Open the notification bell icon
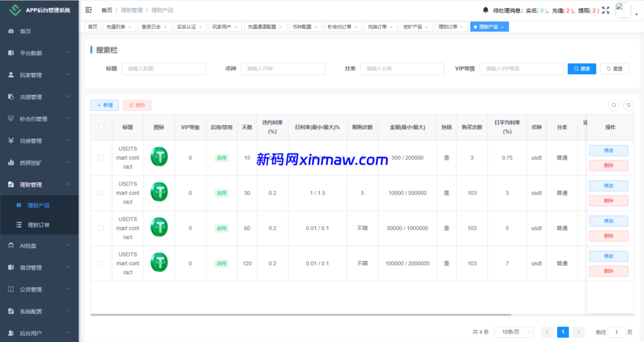The width and height of the screenshot is (644, 342). 486,10
